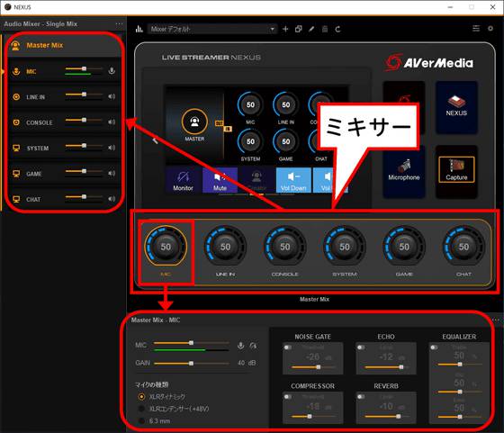This screenshot has width=504, height=433.
Task: Click the mixer bars icon beside profile dropdown
Action: click(139, 29)
